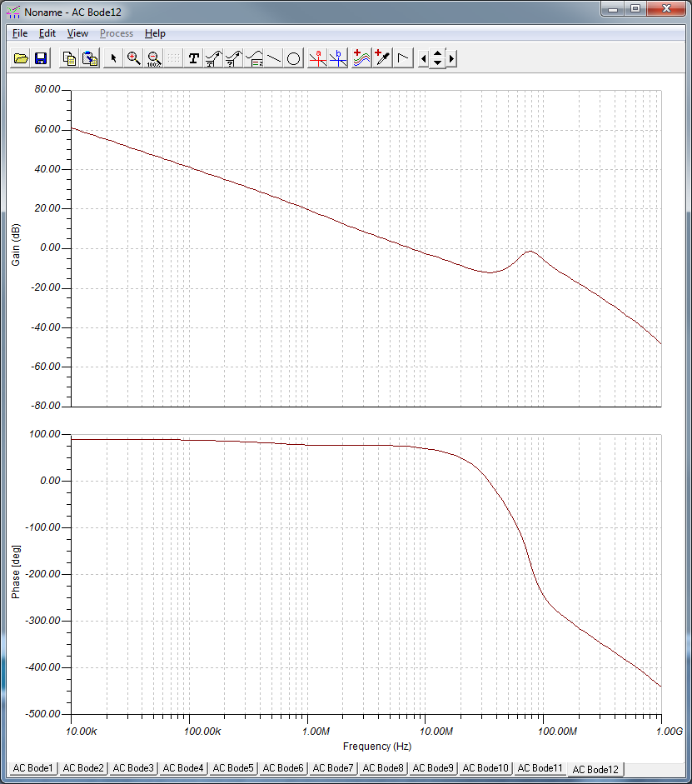Viewport: 692px width, 784px height.
Task: Click the Frequency (Hz) axis label
Action: click(377, 747)
